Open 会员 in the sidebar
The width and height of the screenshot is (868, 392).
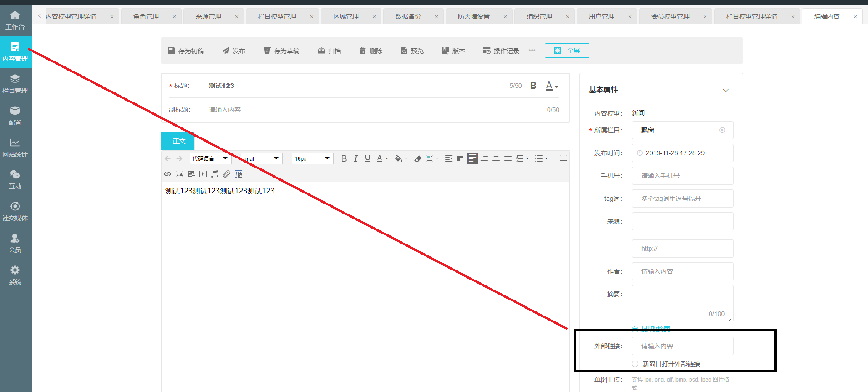[15, 244]
